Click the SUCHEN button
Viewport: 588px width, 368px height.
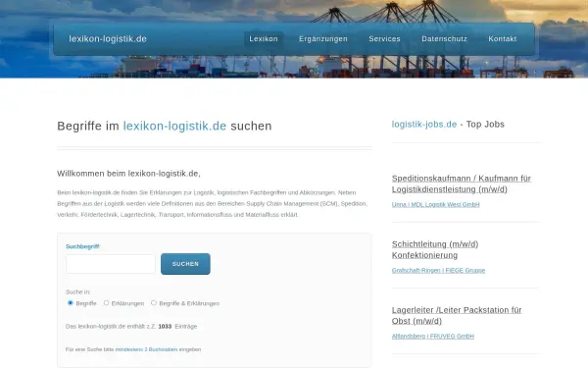(185, 264)
